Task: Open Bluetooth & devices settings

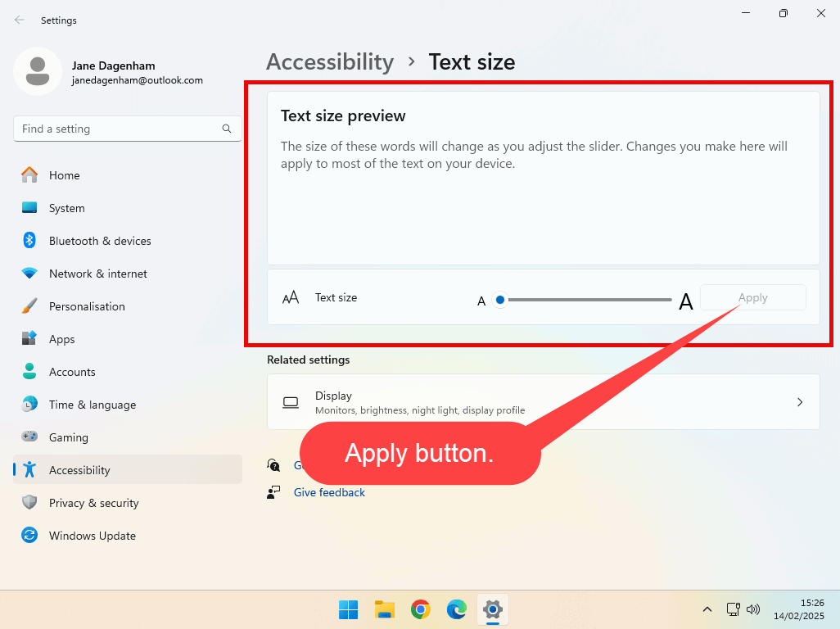Action: (100, 241)
